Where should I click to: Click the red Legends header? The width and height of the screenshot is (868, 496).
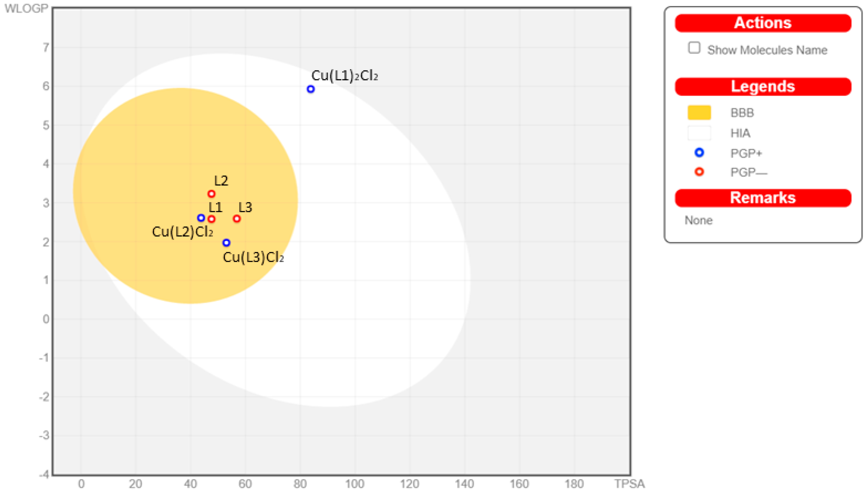click(x=763, y=86)
